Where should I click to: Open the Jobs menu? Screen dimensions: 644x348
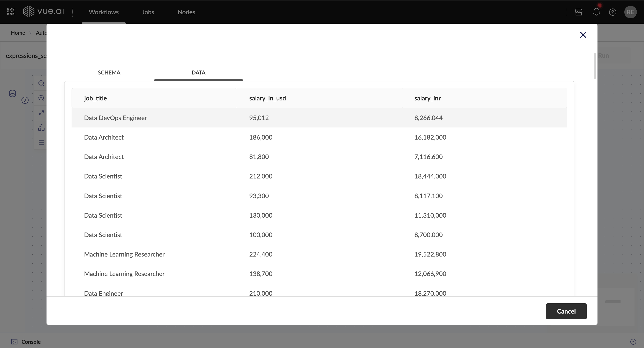click(148, 12)
